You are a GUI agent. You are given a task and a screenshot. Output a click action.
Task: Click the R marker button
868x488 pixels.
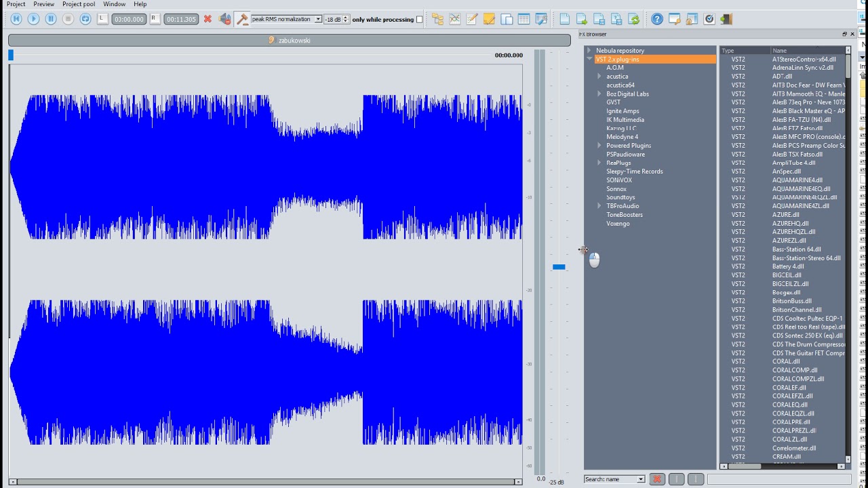(x=155, y=19)
